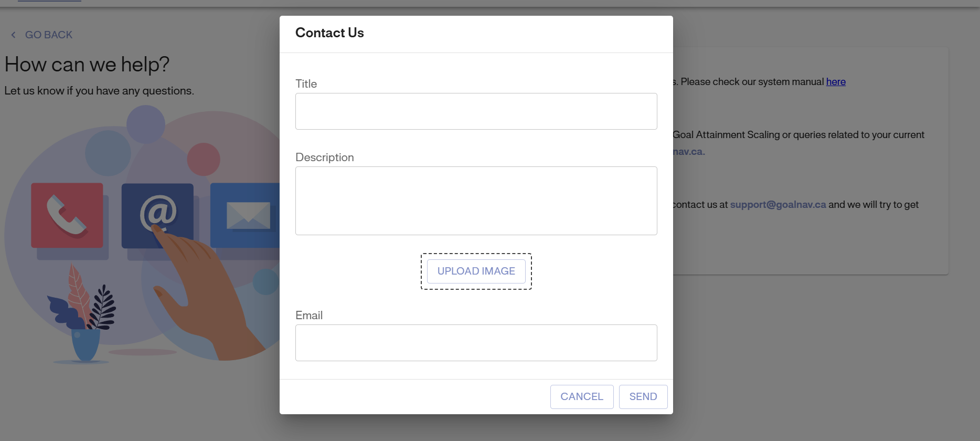Submit the form with SEND button

tap(643, 397)
